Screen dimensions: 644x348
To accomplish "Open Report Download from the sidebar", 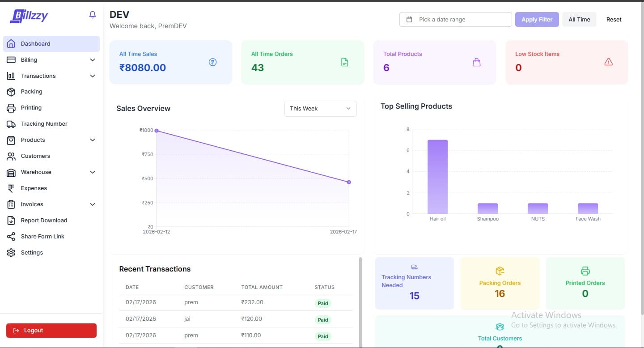I will (x=44, y=221).
